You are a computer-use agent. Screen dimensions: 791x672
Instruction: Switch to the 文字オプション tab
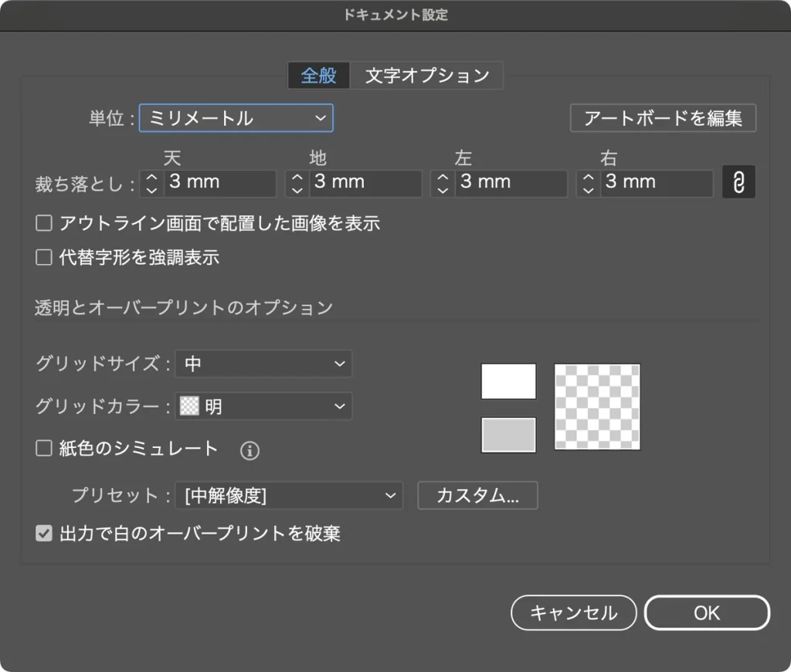click(426, 76)
